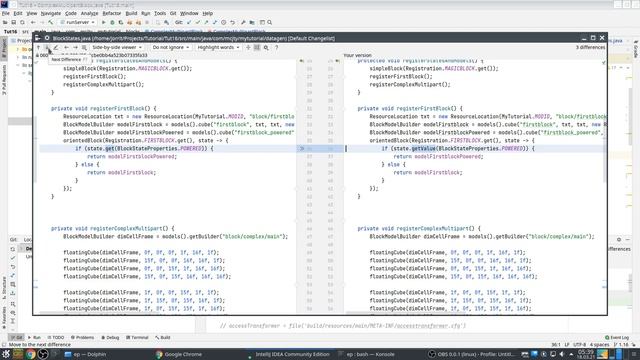This screenshot has height=360, width=640.
Task: Click the Git panel show diff arrows icon
Action: [x=13, y=276]
